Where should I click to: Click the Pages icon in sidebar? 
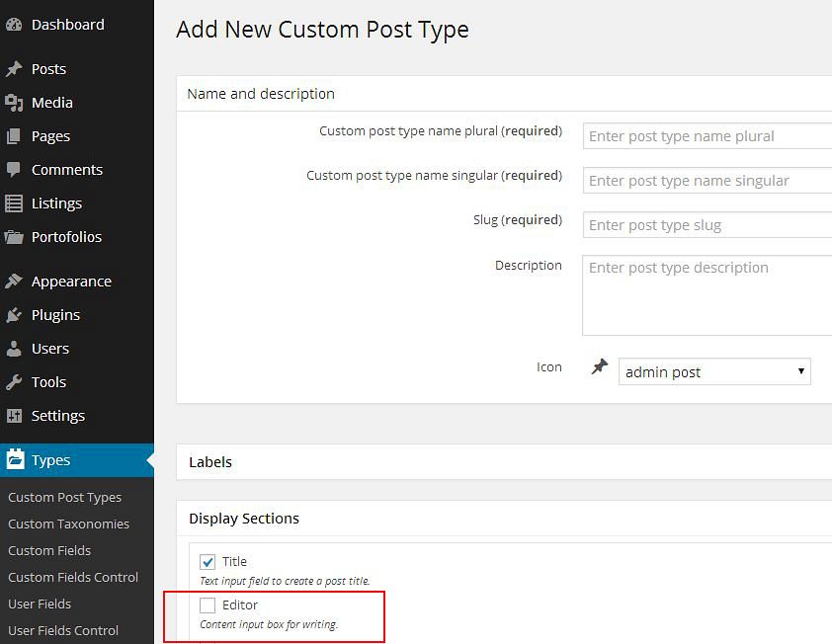coord(14,136)
